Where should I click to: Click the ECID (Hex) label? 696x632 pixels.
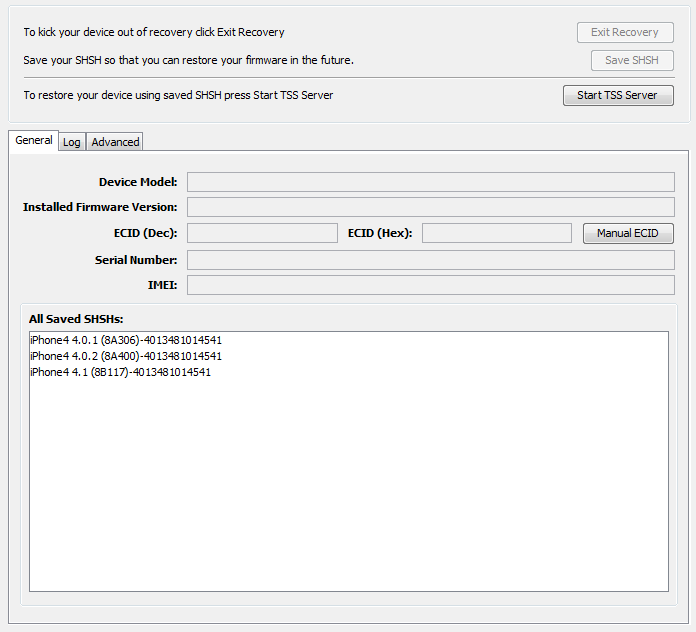point(380,233)
